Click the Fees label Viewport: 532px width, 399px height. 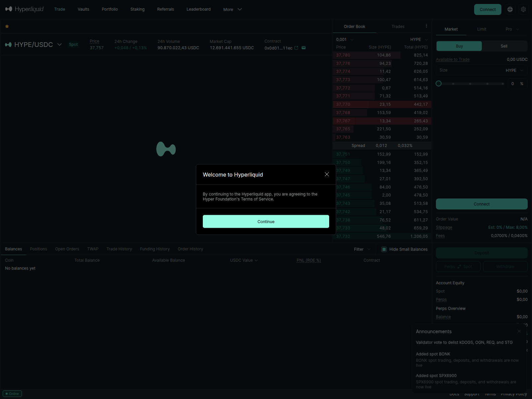440,236
